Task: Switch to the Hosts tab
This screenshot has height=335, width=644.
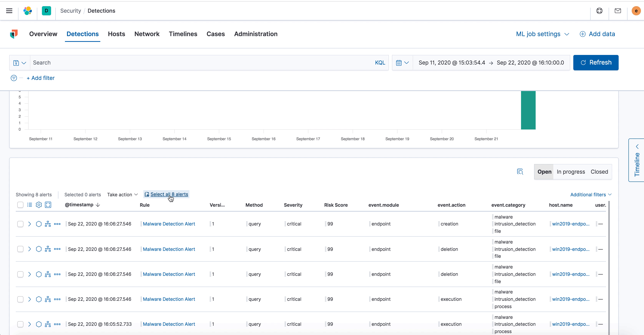Action: [x=116, y=34]
